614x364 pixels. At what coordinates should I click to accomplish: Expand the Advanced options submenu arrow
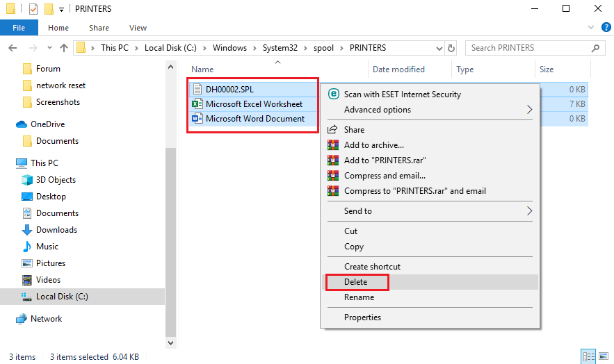pos(529,110)
